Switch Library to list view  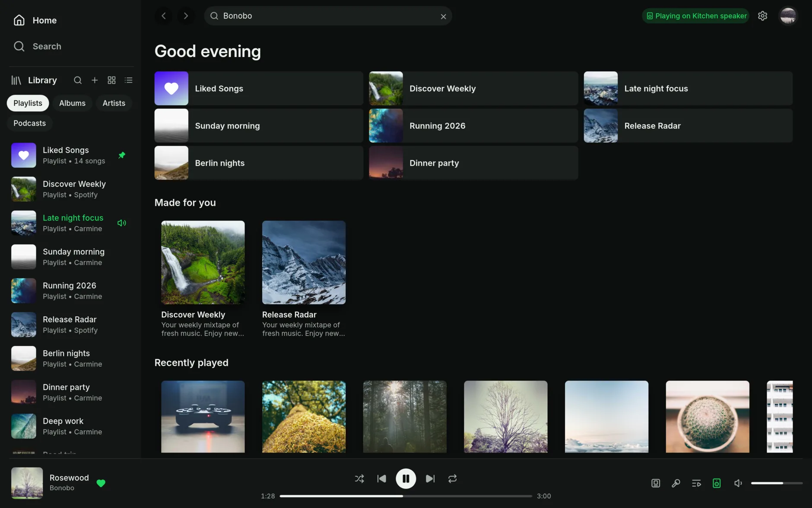129,80
